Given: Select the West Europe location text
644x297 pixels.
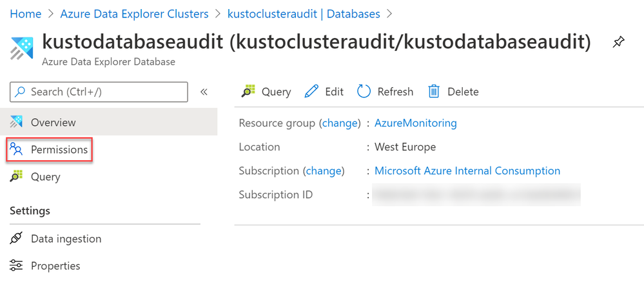Looking at the screenshot, I should 405,147.
